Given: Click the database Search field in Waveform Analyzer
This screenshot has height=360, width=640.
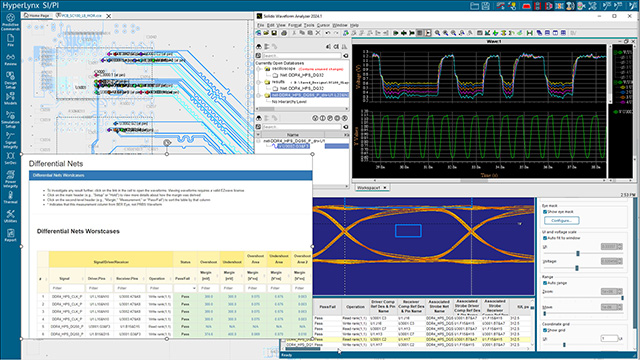Looking at the screenshot, I should pyautogui.click(x=302, y=56).
